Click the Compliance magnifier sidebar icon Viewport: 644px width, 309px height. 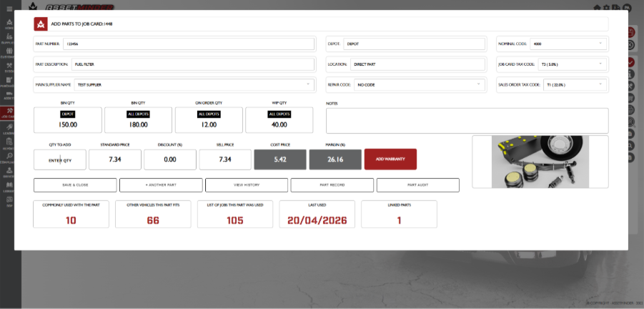[x=9, y=159]
